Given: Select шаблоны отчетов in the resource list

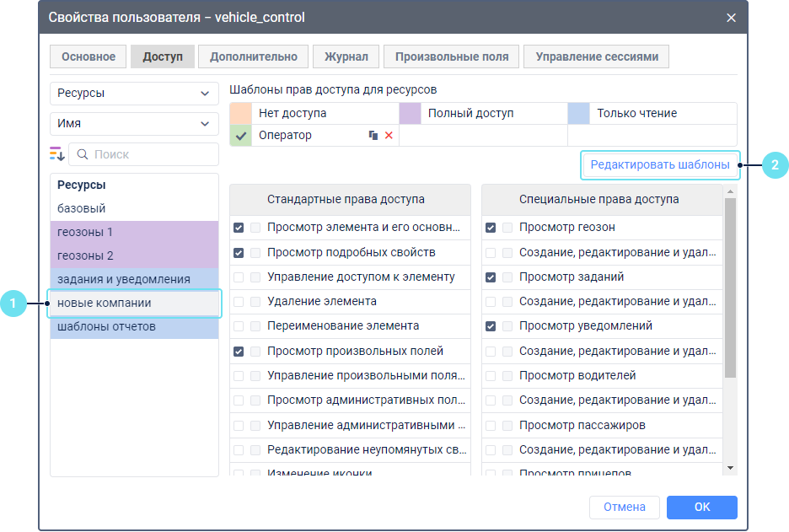Looking at the screenshot, I should (x=106, y=326).
